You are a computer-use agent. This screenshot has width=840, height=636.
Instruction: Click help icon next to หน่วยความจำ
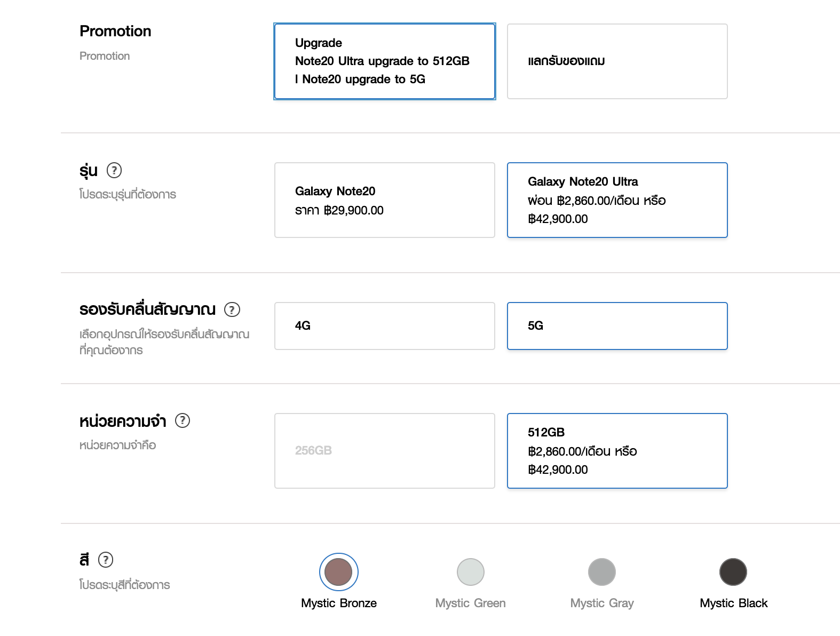(x=183, y=420)
